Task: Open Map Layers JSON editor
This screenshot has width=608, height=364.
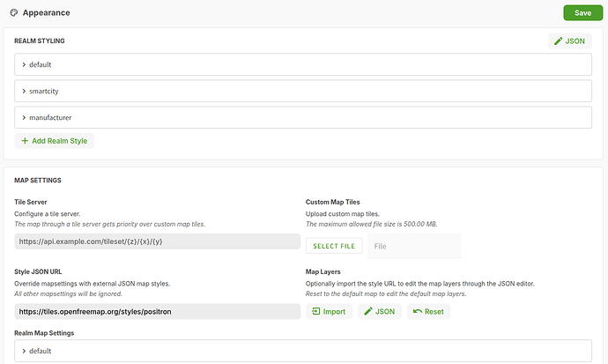Action: click(x=380, y=311)
